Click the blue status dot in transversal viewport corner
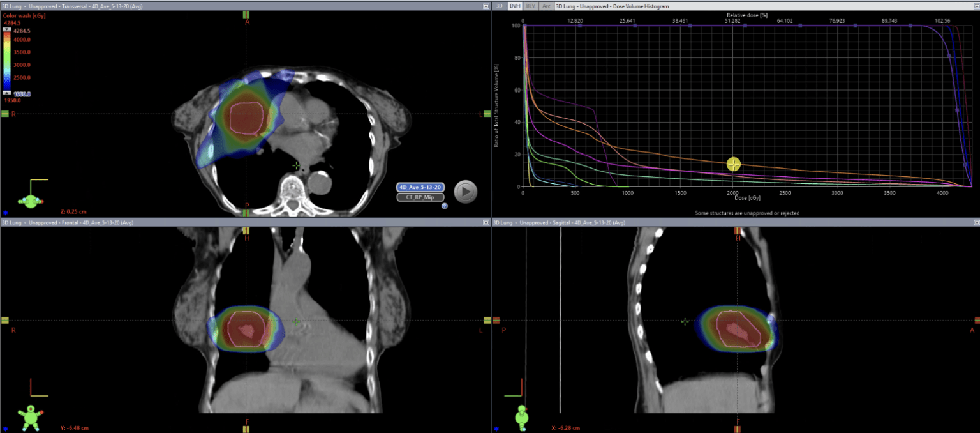The image size is (980, 433). (x=5, y=212)
